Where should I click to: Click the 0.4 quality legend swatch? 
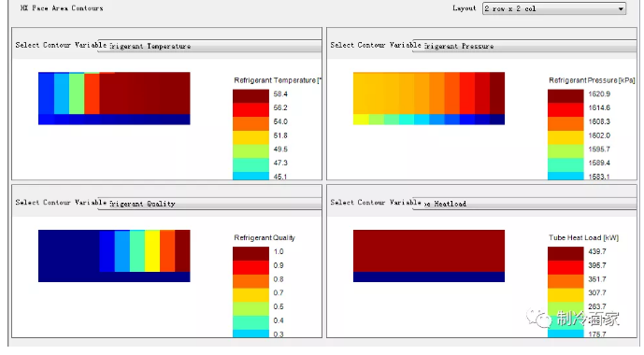click(250, 323)
